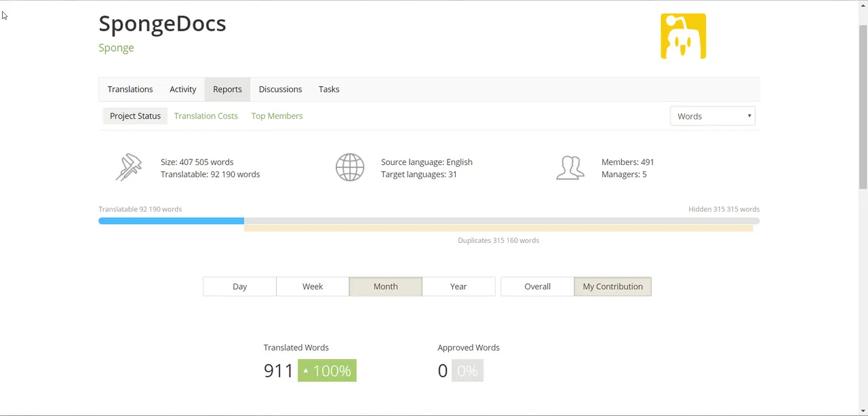Click the 'Translatable: 92 190 words' stat text

point(210,174)
